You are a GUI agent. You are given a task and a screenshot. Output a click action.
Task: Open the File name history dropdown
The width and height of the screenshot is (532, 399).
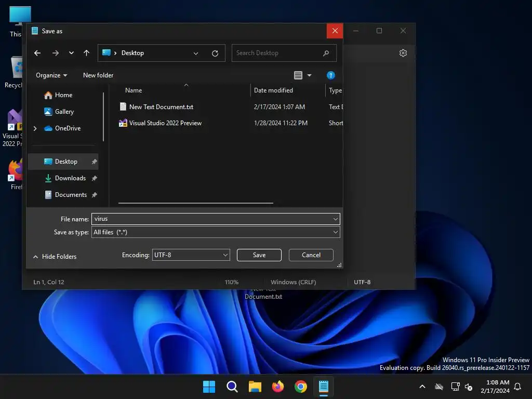335,219
